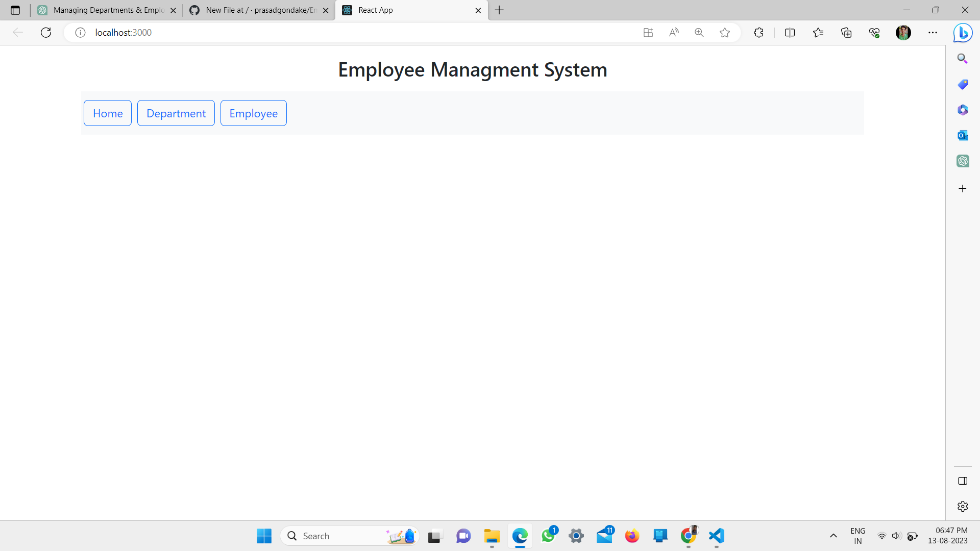Open Bing search in the Edge sidebar
The image size is (980, 551).
963,58
